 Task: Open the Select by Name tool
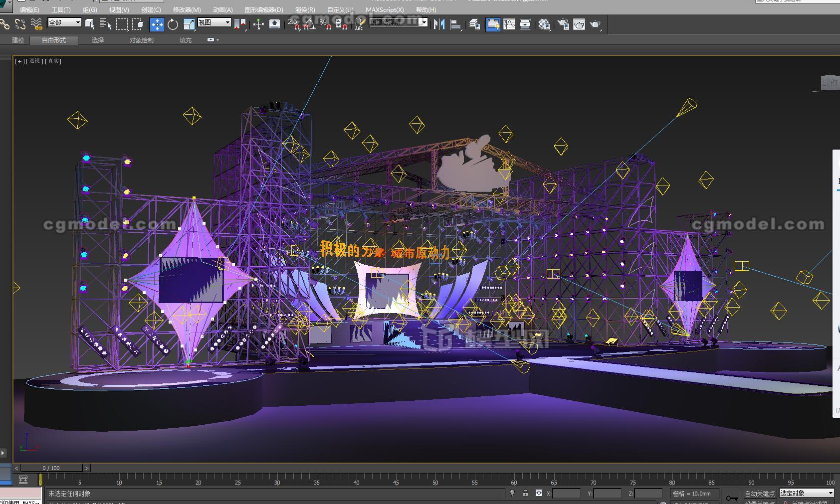click(x=106, y=24)
